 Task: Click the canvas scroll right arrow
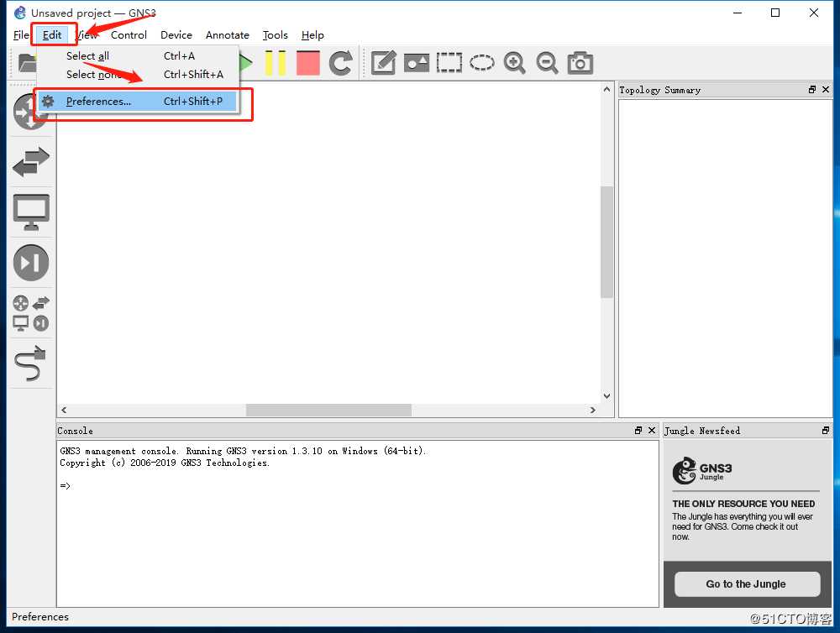pos(592,410)
